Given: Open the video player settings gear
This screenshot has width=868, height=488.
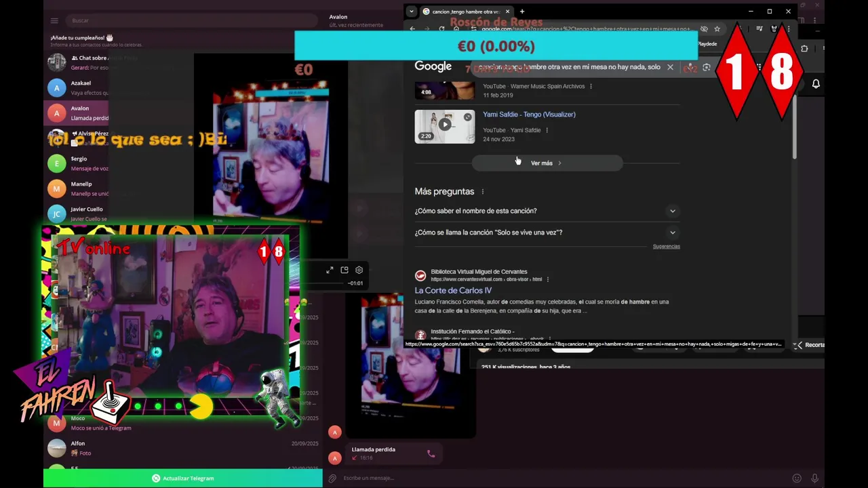Looking at the screenshot, I should [359, 270].
